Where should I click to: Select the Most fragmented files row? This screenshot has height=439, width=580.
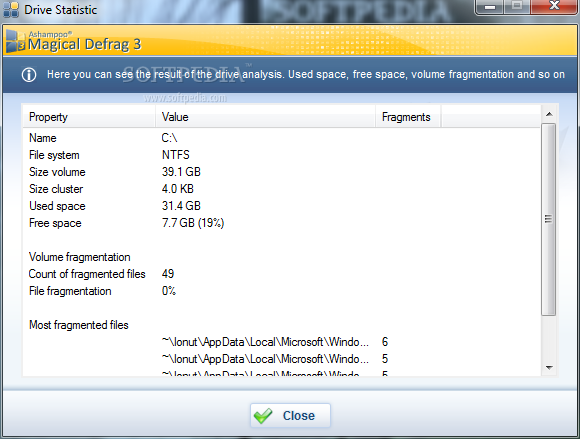(x=281, y=325)
